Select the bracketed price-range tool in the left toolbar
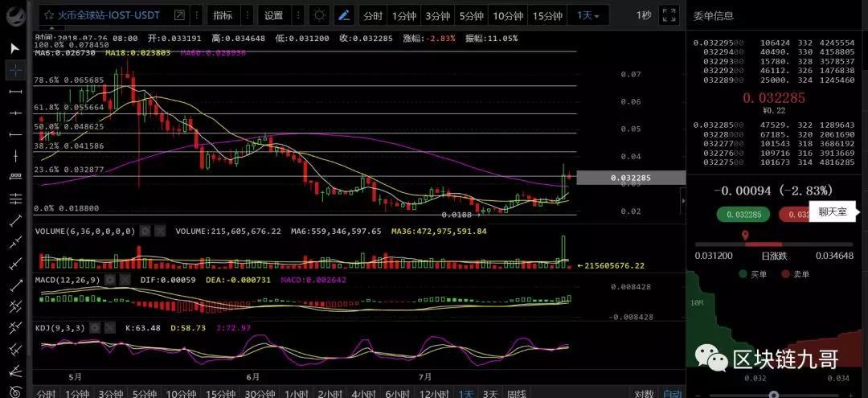The width and height of the screenshot is (868, 398). (x=15, y=177)
